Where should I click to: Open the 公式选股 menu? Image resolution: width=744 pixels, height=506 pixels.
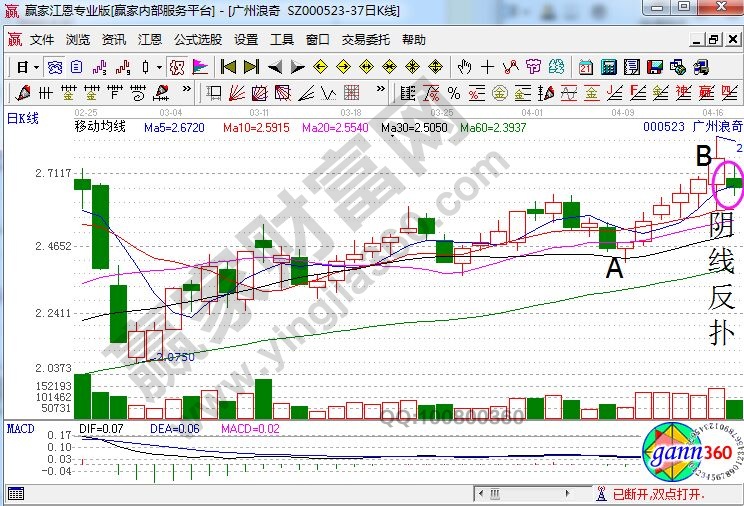pos(197,40)
